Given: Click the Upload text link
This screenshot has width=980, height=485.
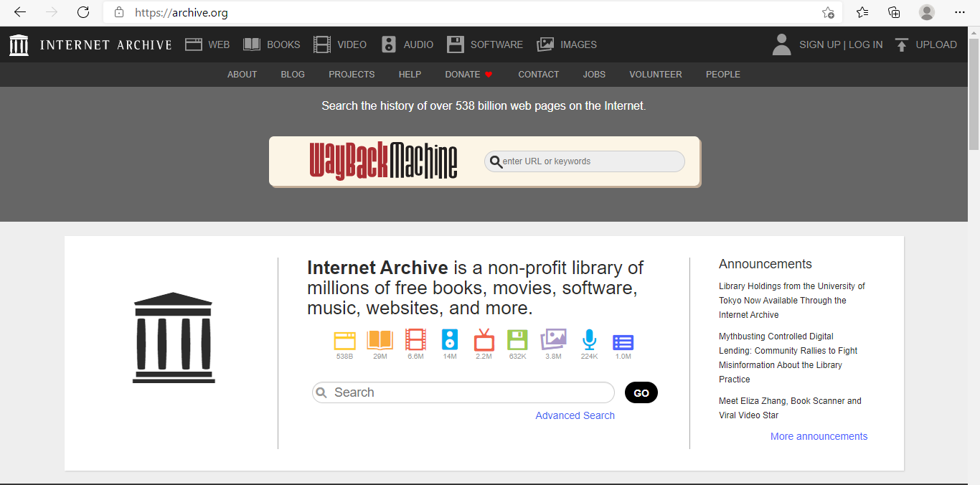Looking at the screenshot, I should [936, 44].
